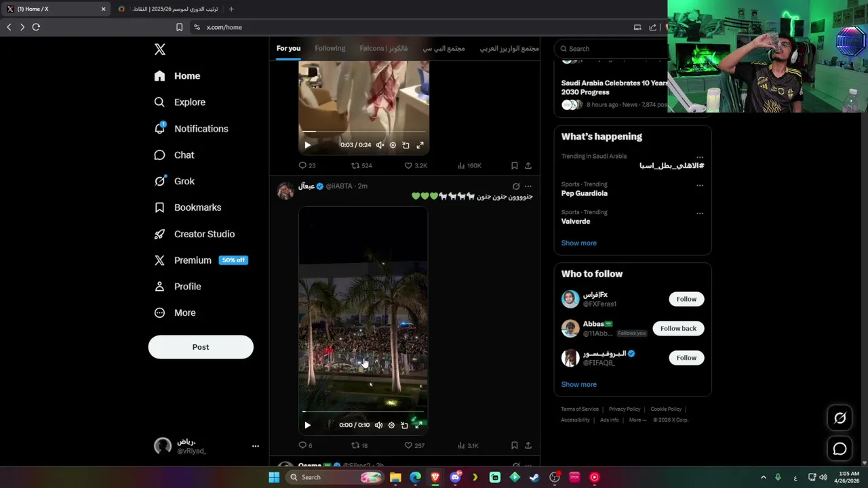Enable picture-in-picture on 0:24 video
The image size is (868, 488).
click(406, 145)
